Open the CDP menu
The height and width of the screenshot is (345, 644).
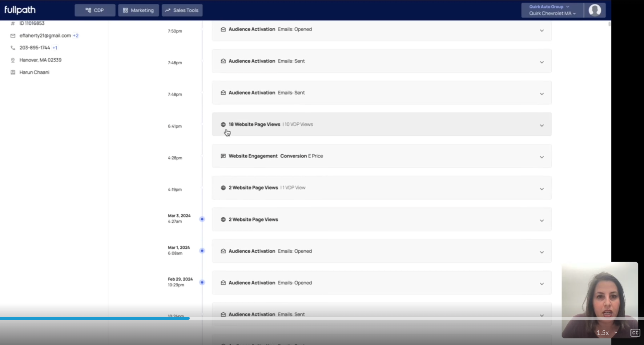click(95, 10)
